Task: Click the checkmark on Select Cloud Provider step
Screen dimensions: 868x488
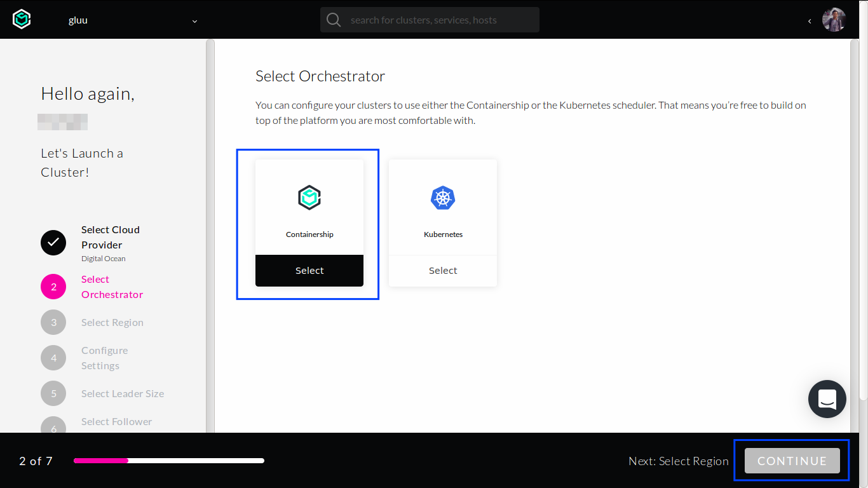Action: (53, 243)
